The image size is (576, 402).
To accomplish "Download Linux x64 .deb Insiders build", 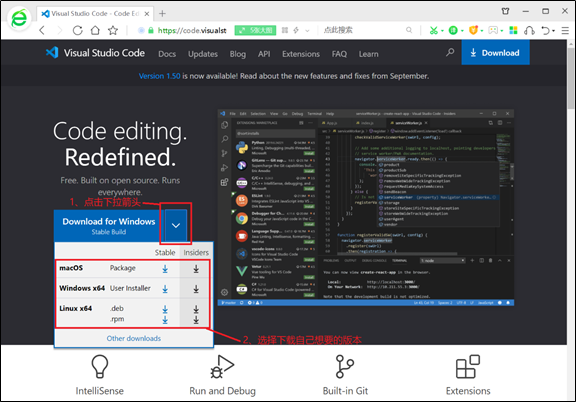I will tap(196, 309).
